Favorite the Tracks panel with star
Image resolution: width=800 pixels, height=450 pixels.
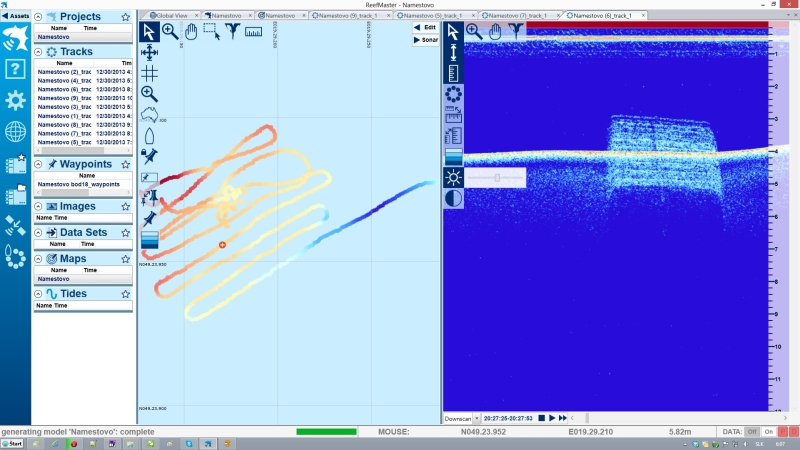(x=125, y=52)
